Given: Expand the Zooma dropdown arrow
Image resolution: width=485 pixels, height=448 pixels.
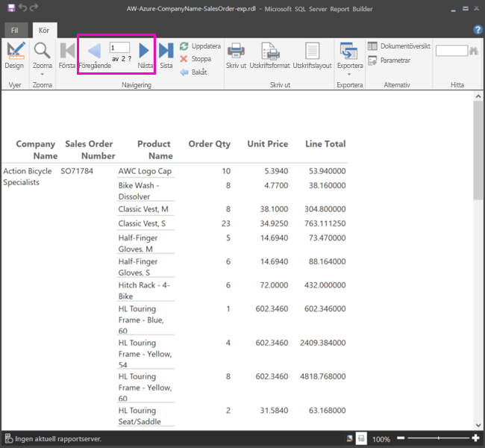Looking at the screenshot, I should (42, 75).
